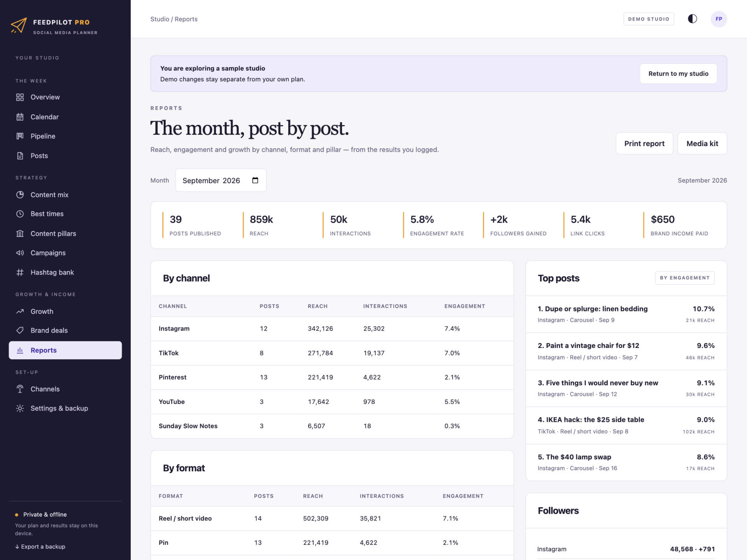Click the Engagement column header in By channel
Screen dimensions: 747x560
coord(465,306)
